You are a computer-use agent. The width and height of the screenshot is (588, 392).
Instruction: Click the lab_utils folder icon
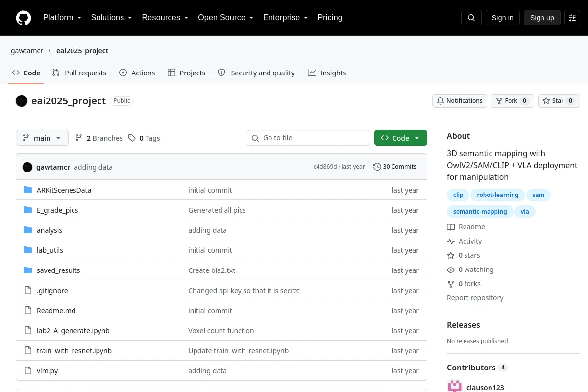pyautogui.click(x=28, y=250)
